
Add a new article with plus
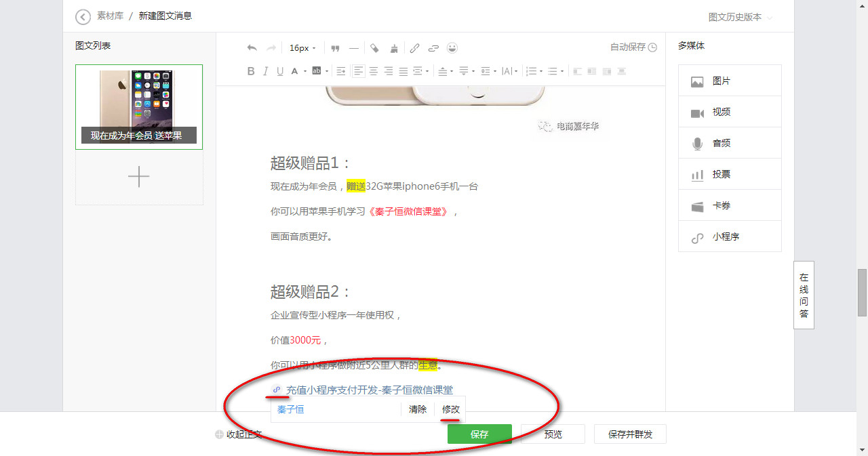point(139,177)
